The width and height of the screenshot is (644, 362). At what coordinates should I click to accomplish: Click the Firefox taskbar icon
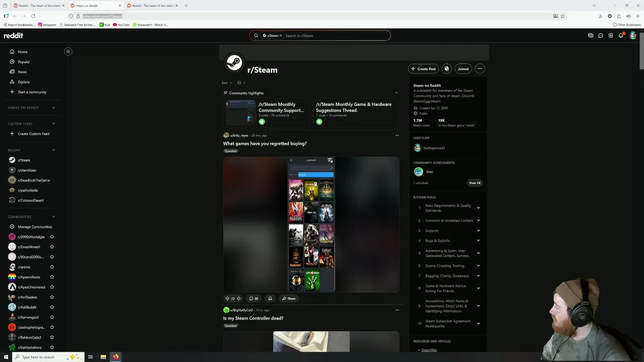[116, 357]
